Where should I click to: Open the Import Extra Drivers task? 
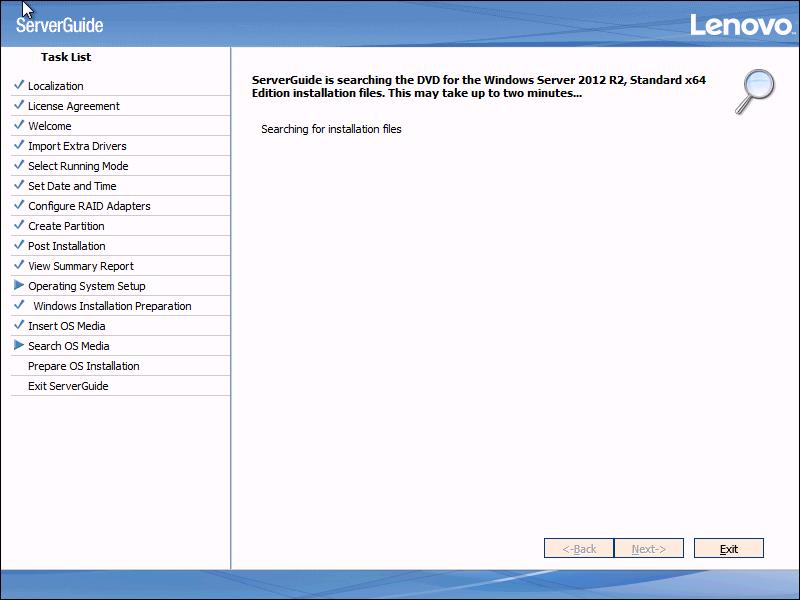(76, 145)
